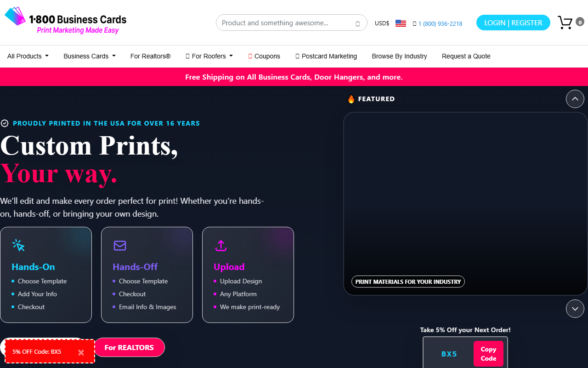The image size is (588, 368).
Task: Click the For REALTORS button
Action: click(x=129, y=347)
